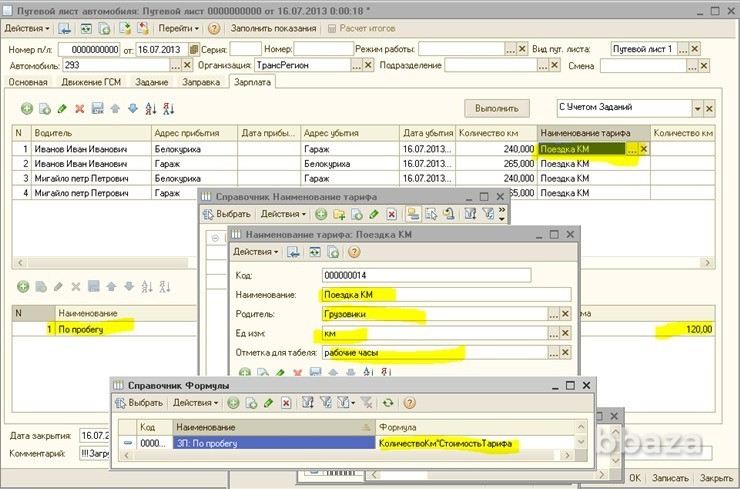Viewport: 740px width, 489px height.
Task: Click the help icon in Наименование тарифа form
Action: click(x=353, y=252)
